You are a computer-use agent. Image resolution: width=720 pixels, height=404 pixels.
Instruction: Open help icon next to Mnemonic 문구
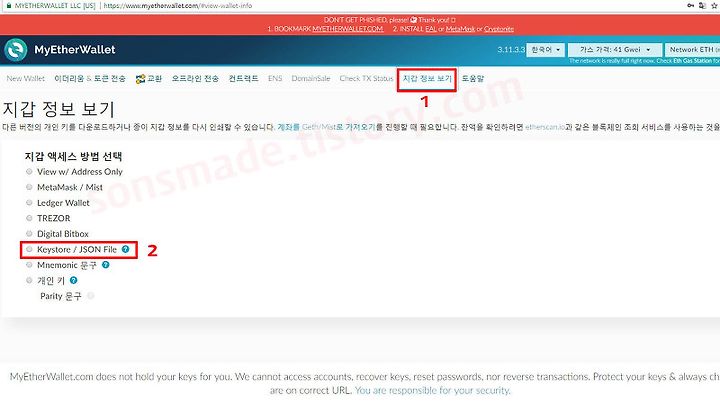pyautogui.click(x=106, y=264)
